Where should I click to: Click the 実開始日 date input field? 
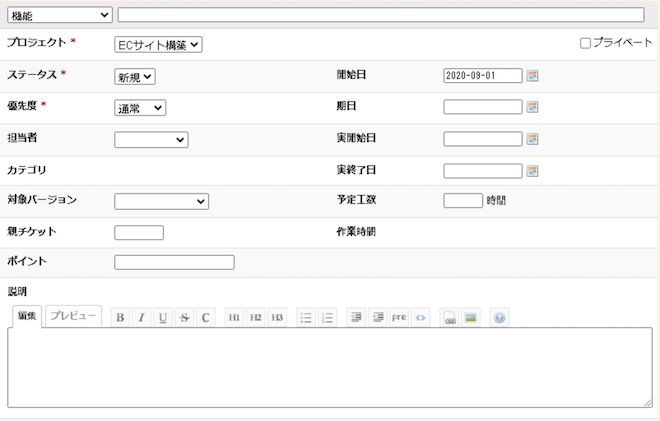click(x=483, y=139)
